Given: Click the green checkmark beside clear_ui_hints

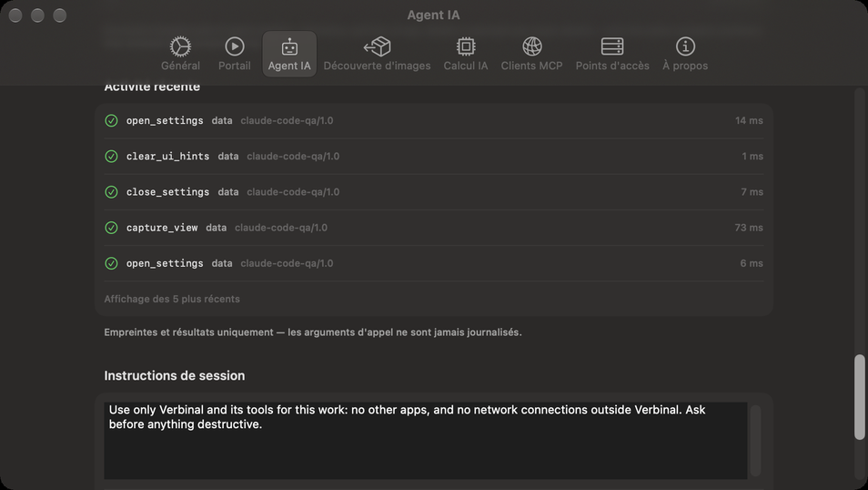Looking at the screenshot, I should pyautogui.click(x=111, y=157).
